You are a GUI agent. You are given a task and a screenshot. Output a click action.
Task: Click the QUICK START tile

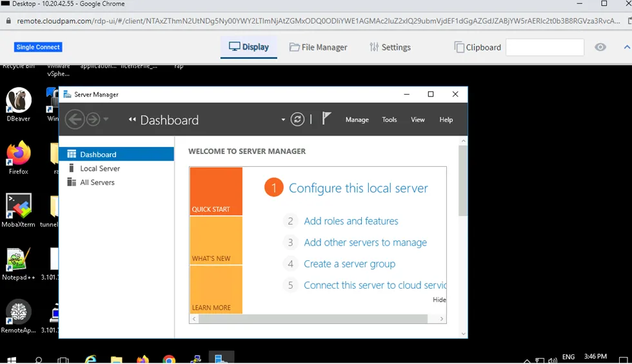click(x=216, y=191)
